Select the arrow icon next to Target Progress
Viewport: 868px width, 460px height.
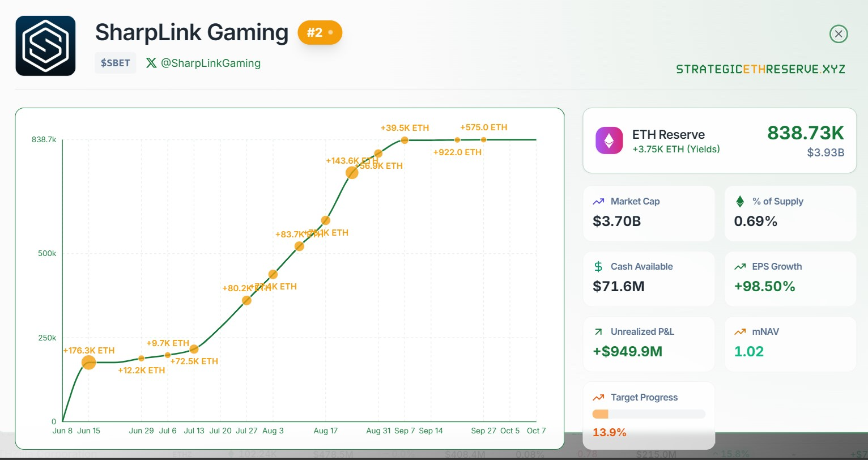pos(598,397)
